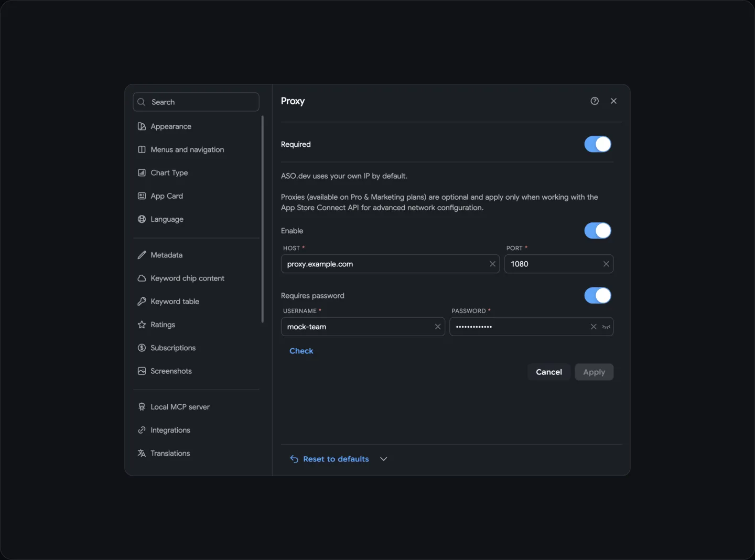Click the Ratings star icon
The image size is (755, 560).
[x=142, y=325]
